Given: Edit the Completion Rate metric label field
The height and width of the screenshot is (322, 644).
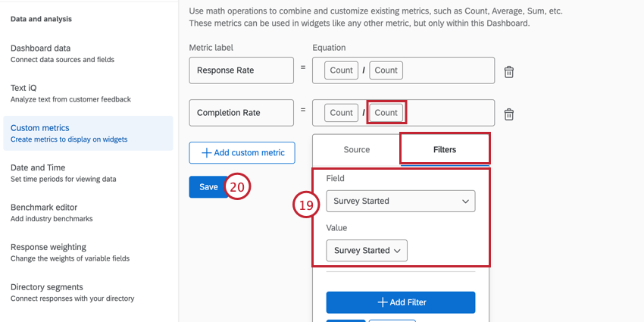Looking at the screenshot, I should pos(241,113).
